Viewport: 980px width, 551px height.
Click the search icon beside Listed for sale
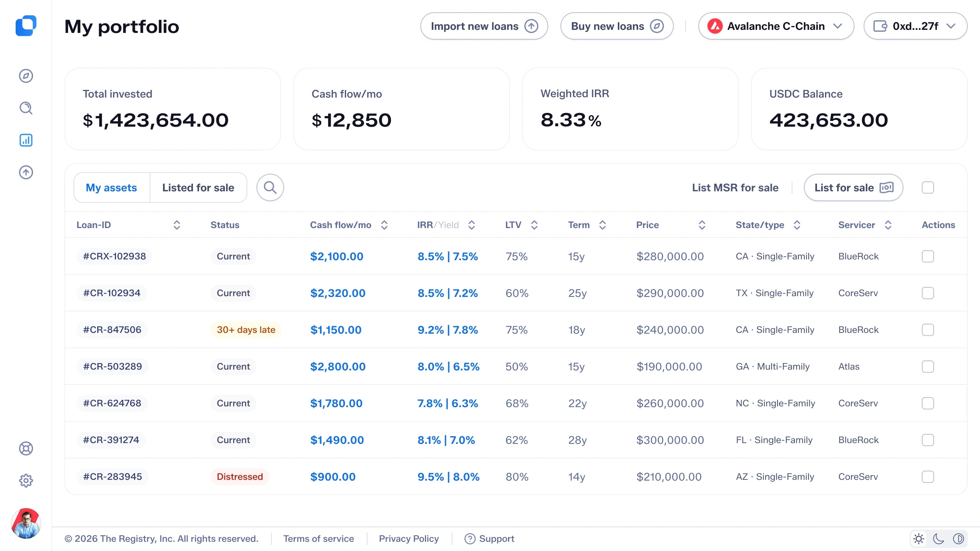point(270,187)
